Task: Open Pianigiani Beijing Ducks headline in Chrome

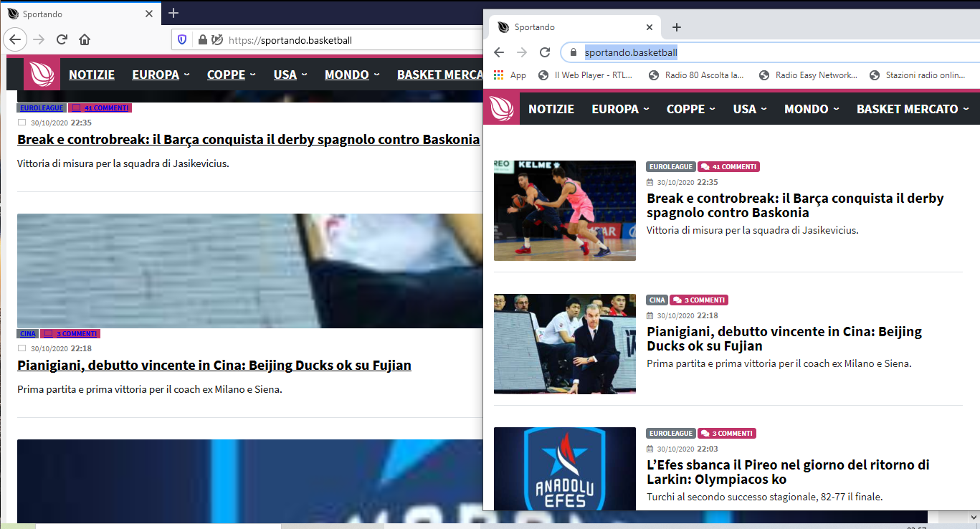Action: coord(784,339)
